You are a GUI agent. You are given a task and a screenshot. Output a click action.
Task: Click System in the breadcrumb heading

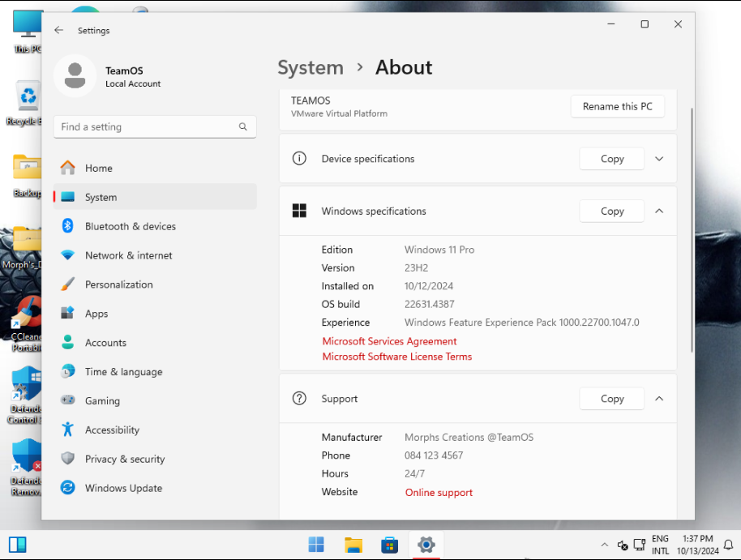[x=311, y=67]
